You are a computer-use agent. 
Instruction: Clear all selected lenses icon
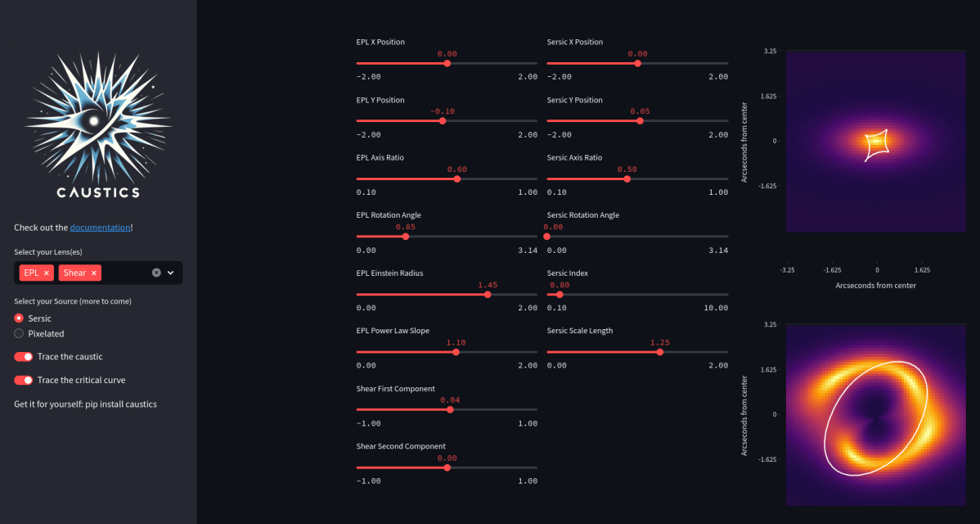tap(156, 273)
